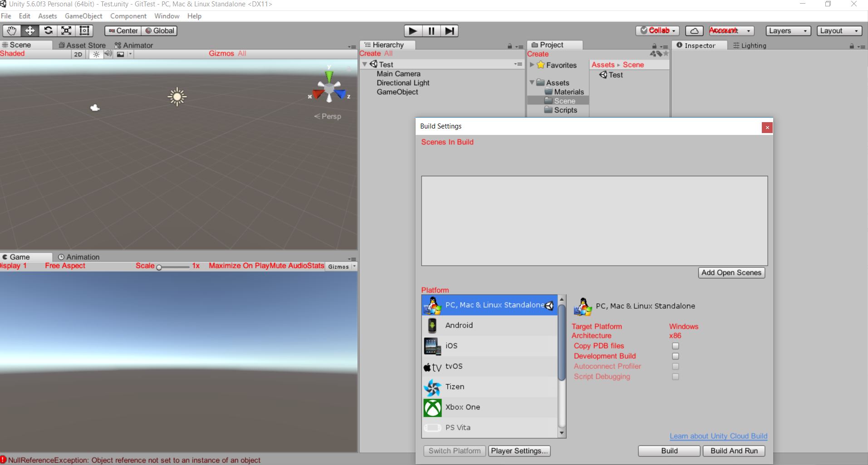Screen dimensions: 868x465
Task: Click the Play button
Action: point(413,31)
